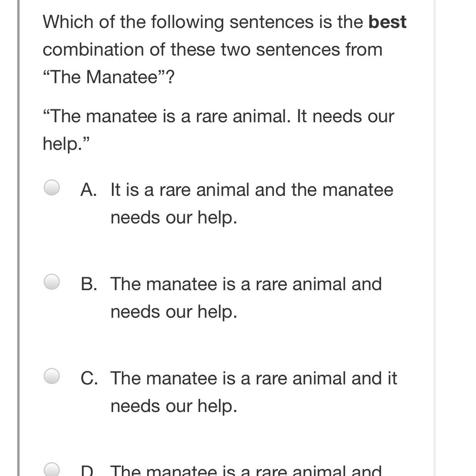
Task: Select the radio button for answer B
Action: [x=52, y=282]
